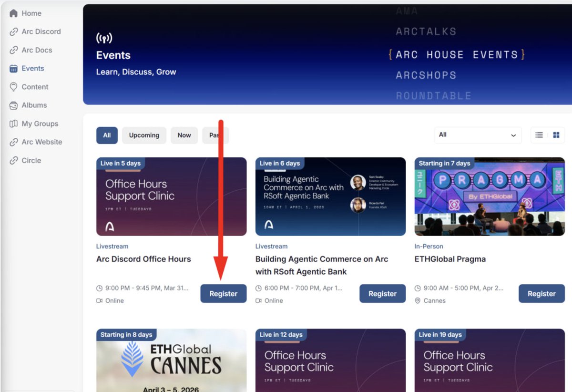Open Arc Website sidebar link
Image resolution: width=572 pixels, height=392 pixels.
coord(41,142)
